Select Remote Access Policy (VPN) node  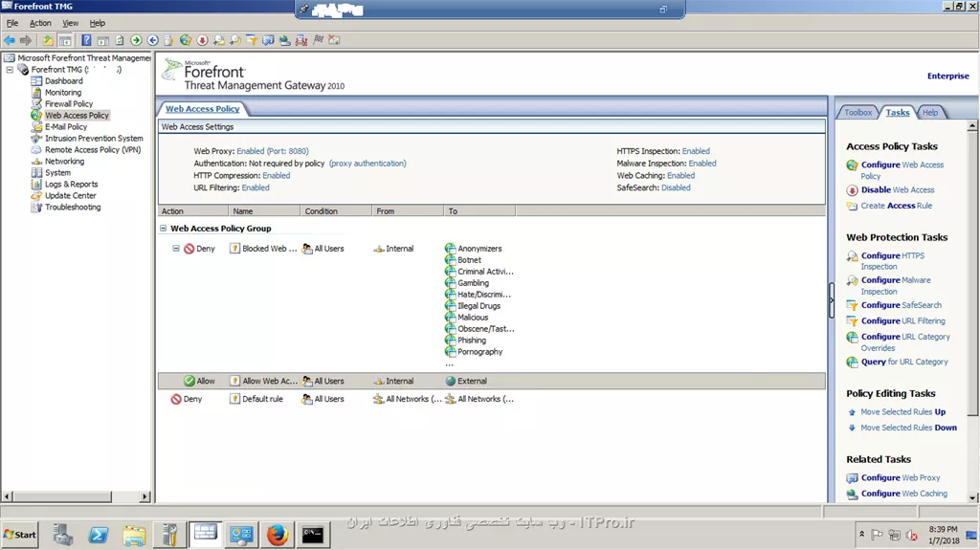(x=93, y=150)
